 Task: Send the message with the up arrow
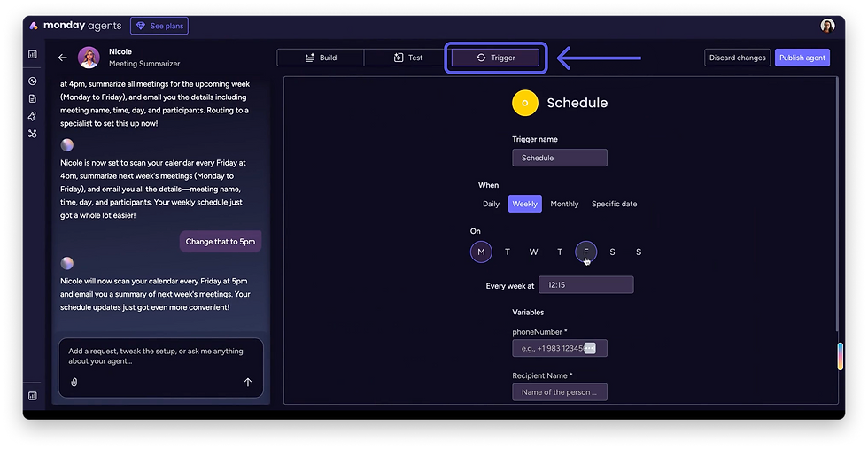[247, 382]
